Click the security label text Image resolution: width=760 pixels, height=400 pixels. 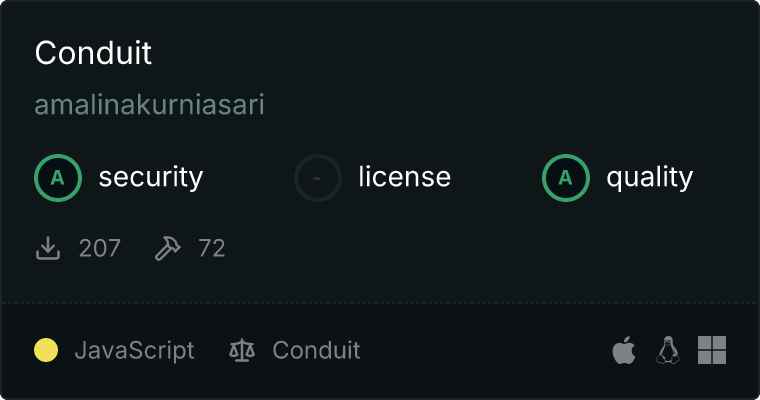151,178
